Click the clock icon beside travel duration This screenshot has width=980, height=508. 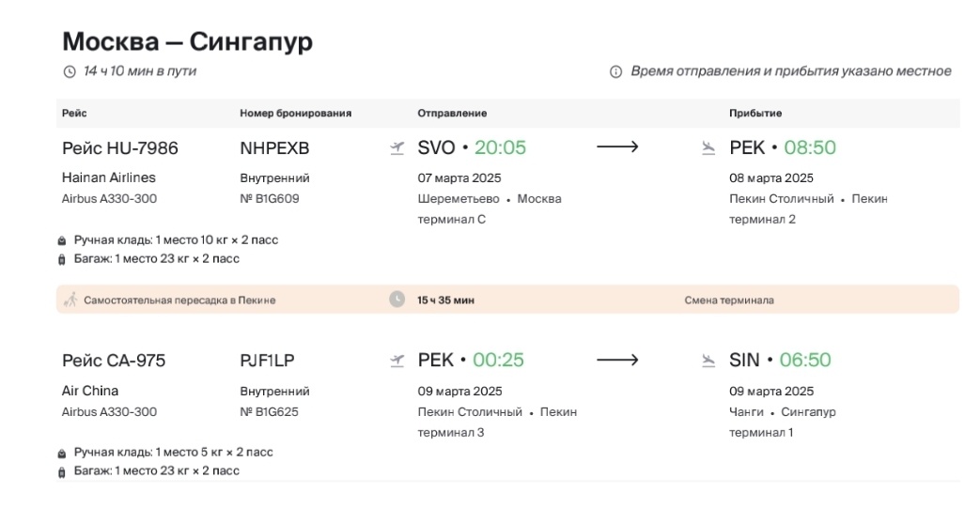coord(70,72)
